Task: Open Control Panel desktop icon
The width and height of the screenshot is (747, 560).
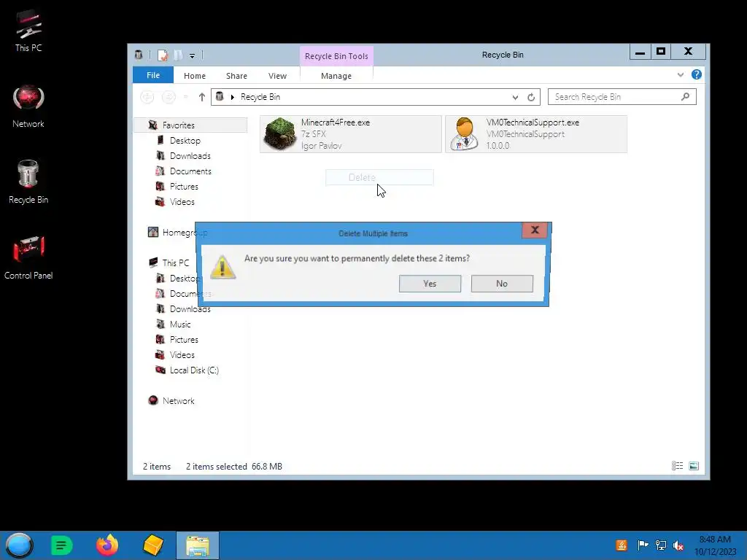Action: 28,257
